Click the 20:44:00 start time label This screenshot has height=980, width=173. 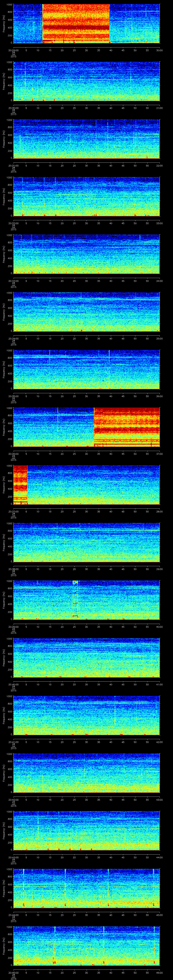coord(13,915)
